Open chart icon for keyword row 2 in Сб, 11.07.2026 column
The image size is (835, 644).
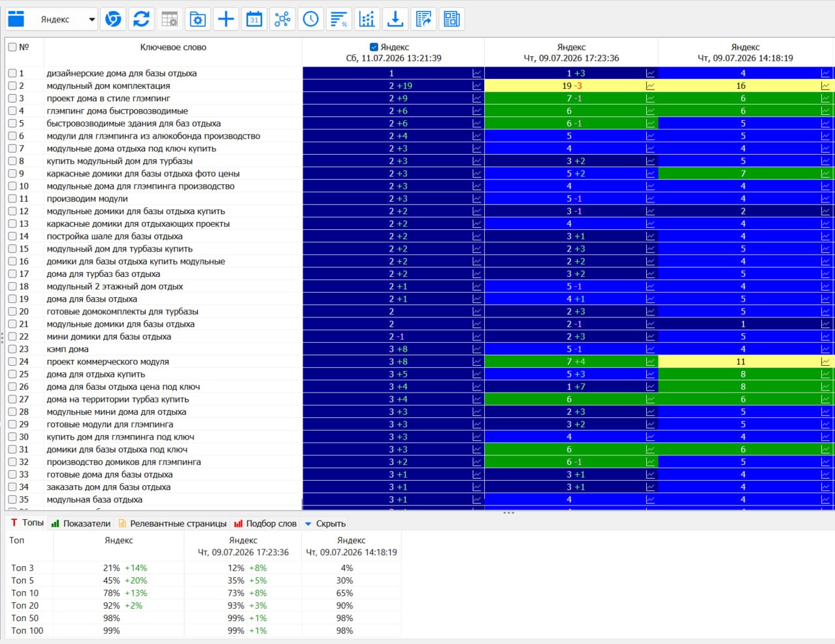(477, 86)
